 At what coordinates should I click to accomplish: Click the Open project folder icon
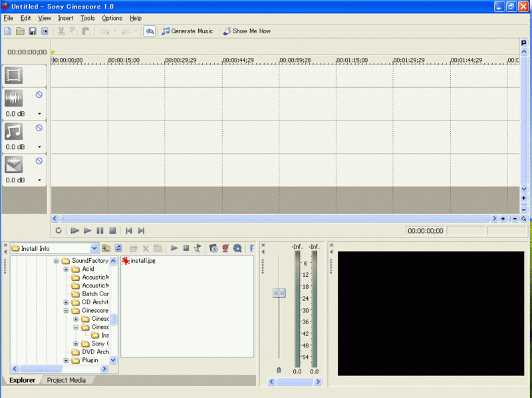tap(20, 31)
